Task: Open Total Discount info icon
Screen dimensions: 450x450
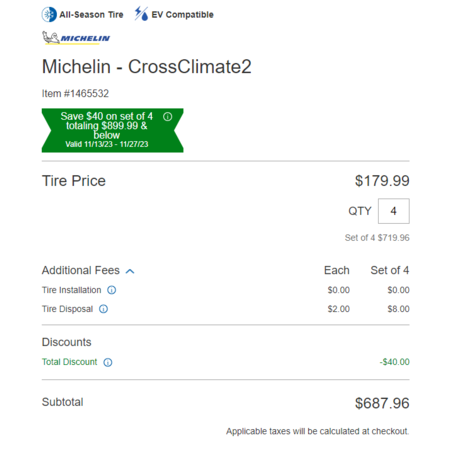Action: [x=108, y=362]
